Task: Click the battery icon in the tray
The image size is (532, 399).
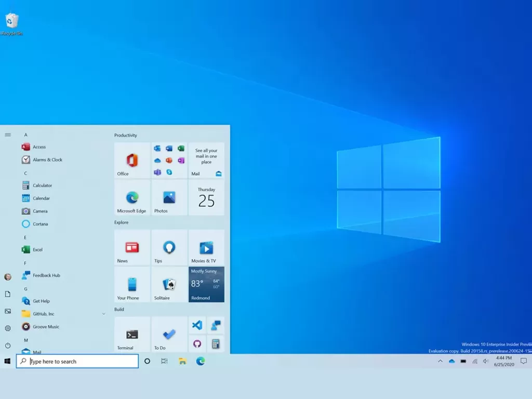Action: 463,362
